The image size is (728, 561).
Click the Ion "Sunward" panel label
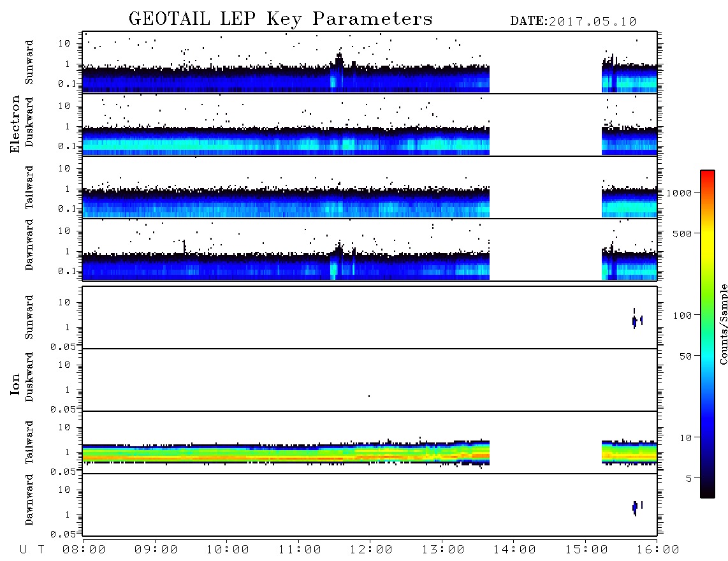(29, 317)
